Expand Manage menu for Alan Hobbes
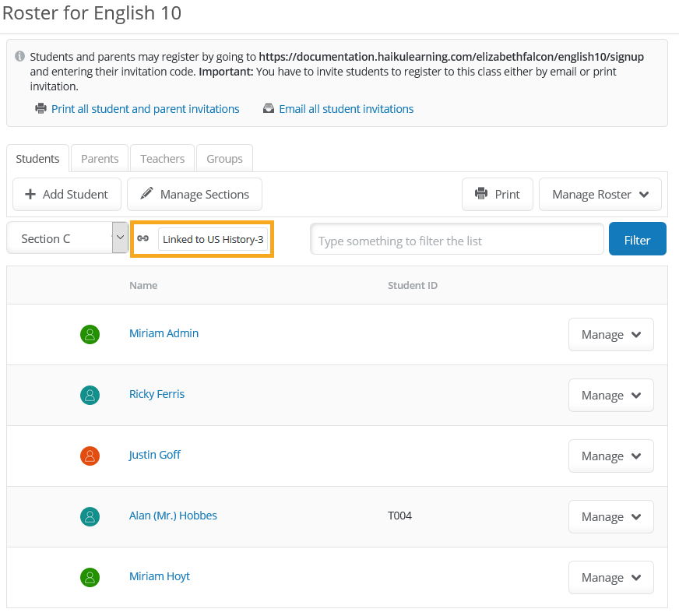The width and height of the screenshot is (679, 616). (x=610, y=516)
